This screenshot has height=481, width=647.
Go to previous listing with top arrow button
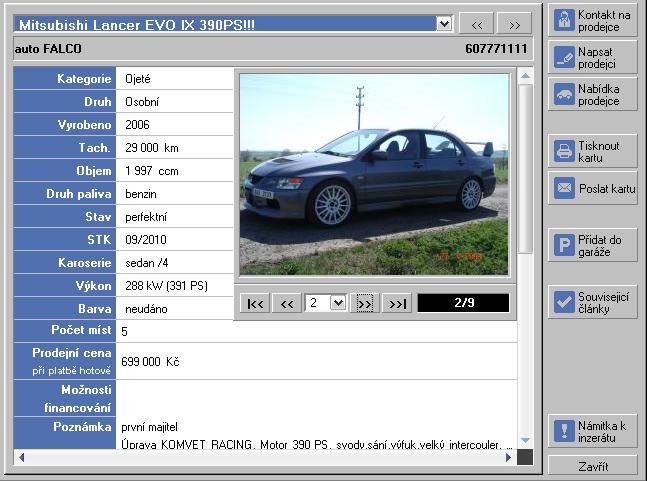pyautogui.click(x=477, y=24)
